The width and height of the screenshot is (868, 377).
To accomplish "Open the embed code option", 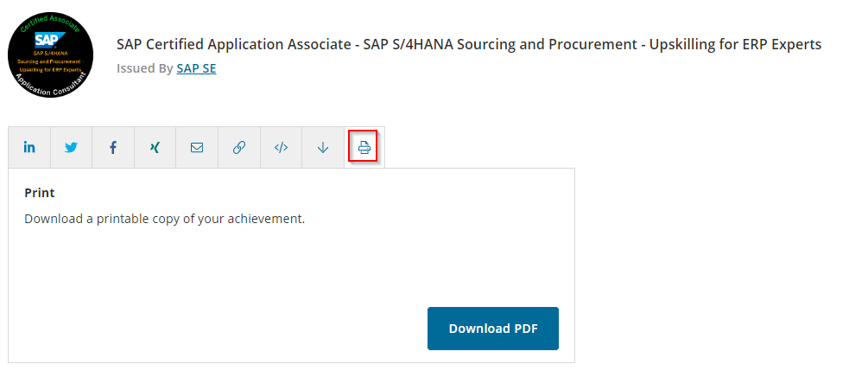I will coord(281,148).
